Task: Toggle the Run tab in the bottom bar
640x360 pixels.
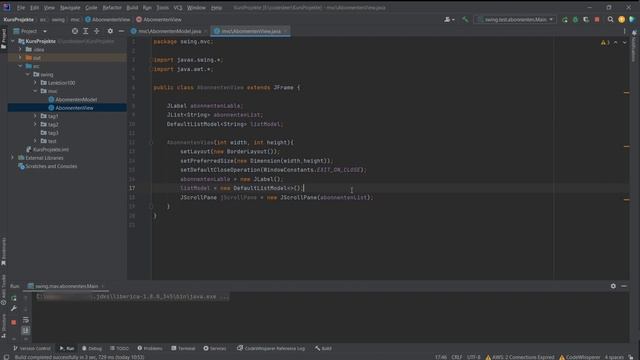Action: pos(67,348)
